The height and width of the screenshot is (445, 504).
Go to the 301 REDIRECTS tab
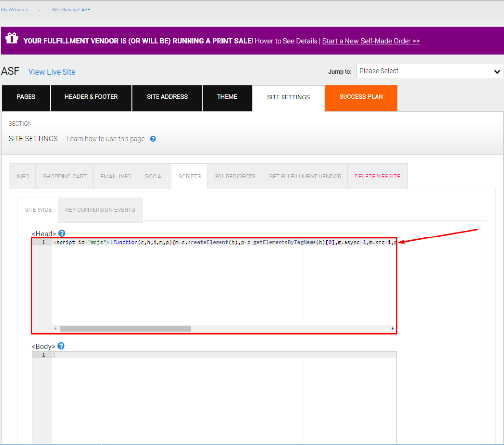[235, 176]
